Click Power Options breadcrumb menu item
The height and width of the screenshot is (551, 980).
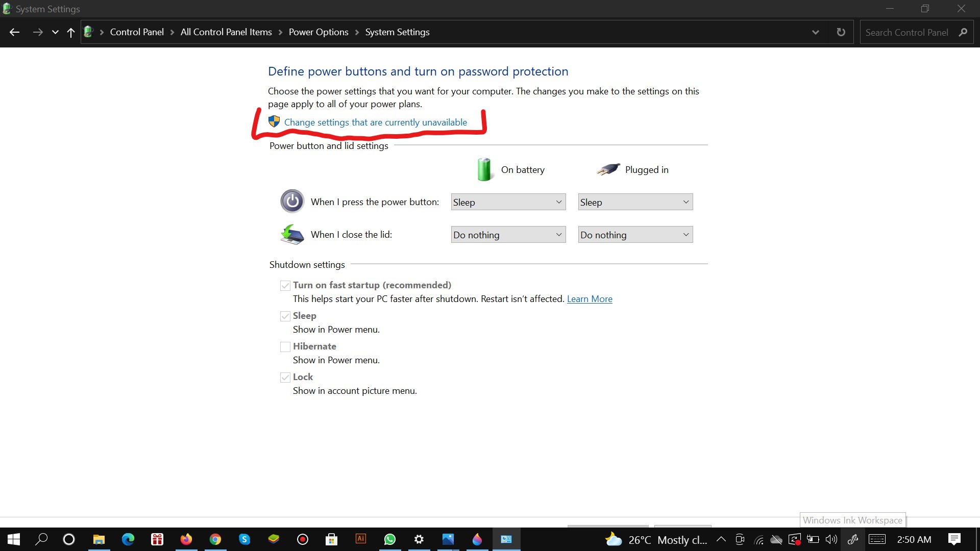pyautogui.click(x=317, y=32)
